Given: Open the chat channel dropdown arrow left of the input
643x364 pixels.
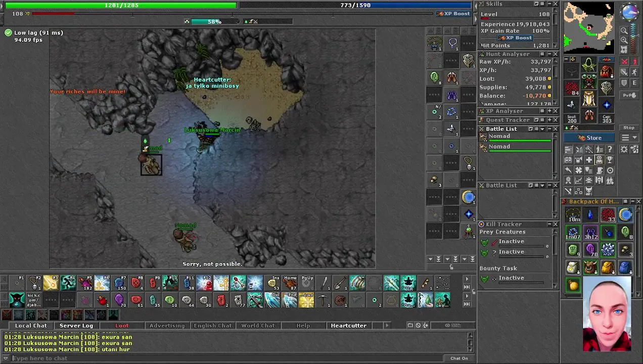Looking at the screenshot, I should [x=6, y=358].
